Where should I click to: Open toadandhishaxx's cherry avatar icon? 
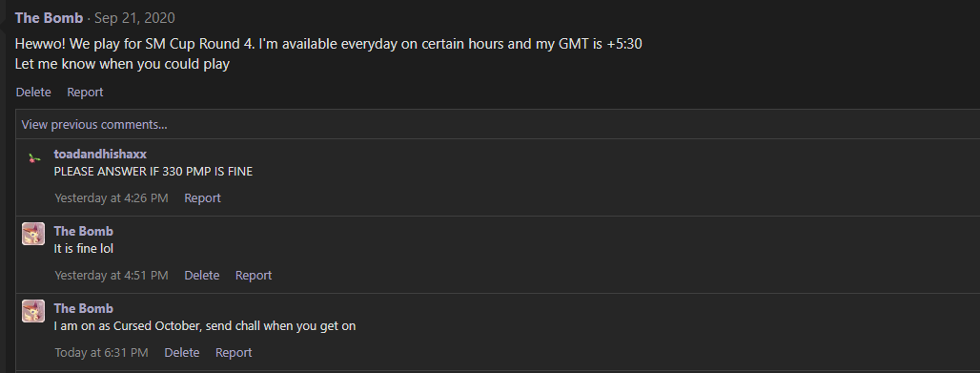coord(33,158)
